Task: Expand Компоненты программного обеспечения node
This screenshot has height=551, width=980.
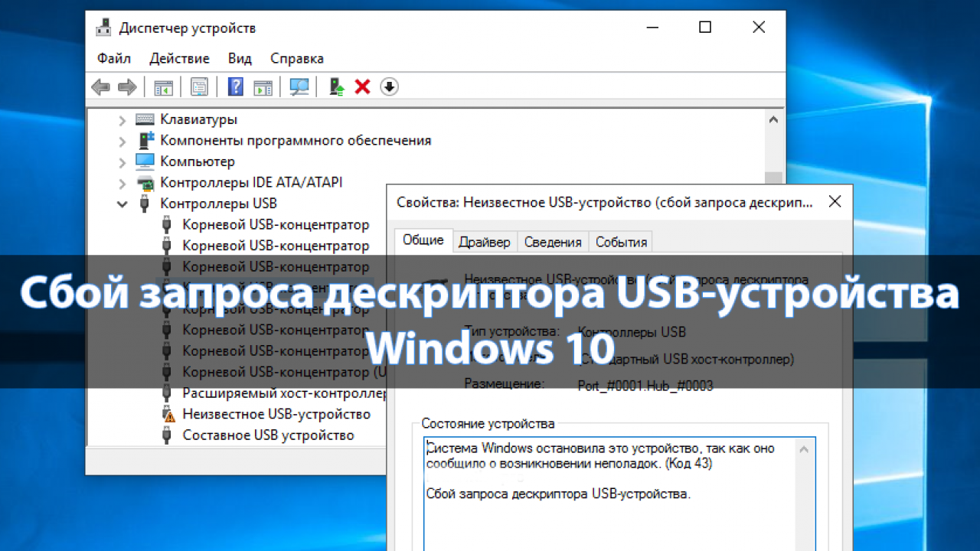Action: click(122, 141)
